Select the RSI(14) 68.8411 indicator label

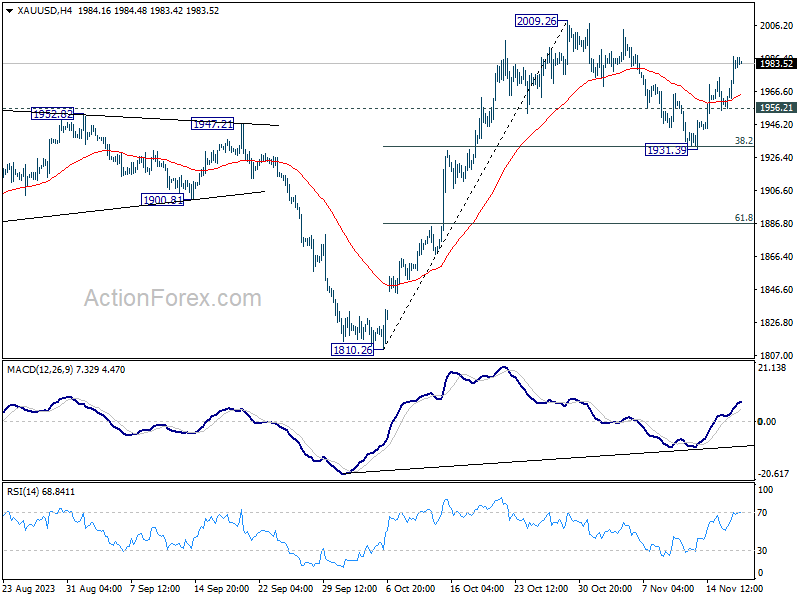pyautogui.click(x=41, y=492)
